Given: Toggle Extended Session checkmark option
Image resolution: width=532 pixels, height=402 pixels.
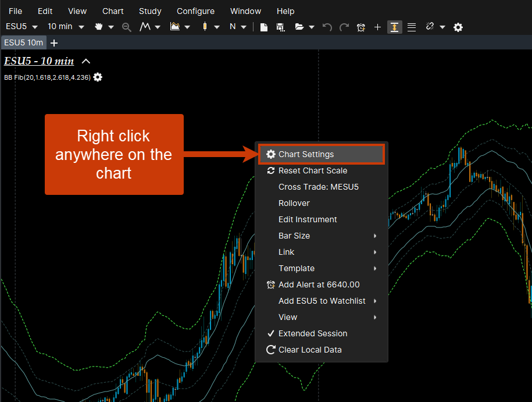Looking at the screenshot, I should 312,333.
